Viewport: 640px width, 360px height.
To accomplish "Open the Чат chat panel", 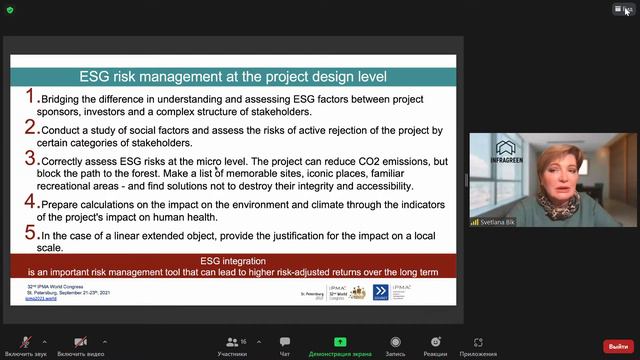I will [x=285, y=347].
